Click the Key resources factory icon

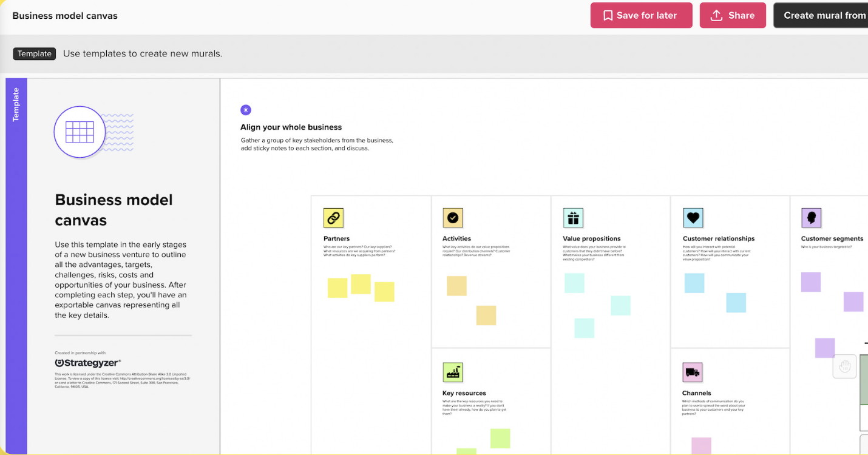(452, 372)
